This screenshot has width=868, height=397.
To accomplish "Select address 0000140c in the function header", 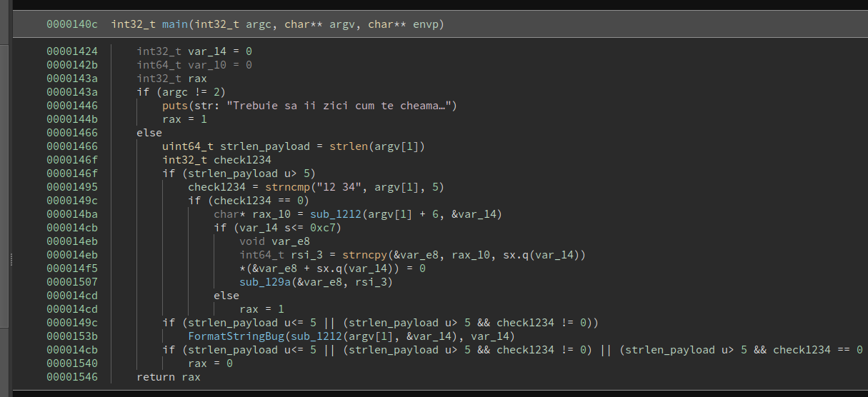I will [72, 24].
